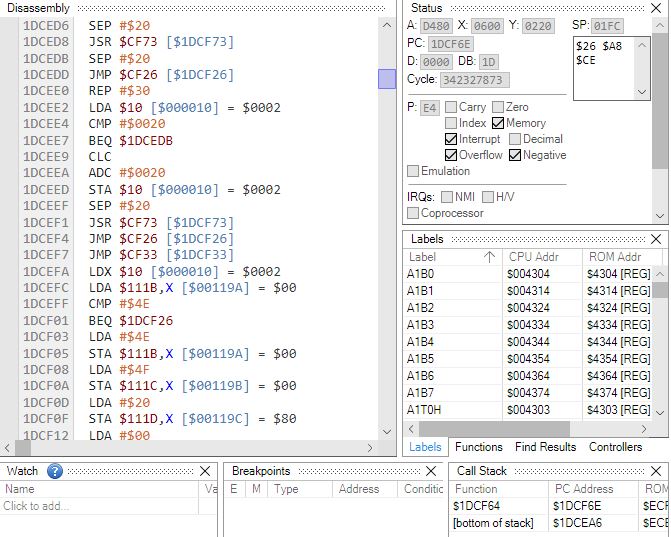
Task: Uncheck the Overflow flag checkbox
Action: (451, 155)
